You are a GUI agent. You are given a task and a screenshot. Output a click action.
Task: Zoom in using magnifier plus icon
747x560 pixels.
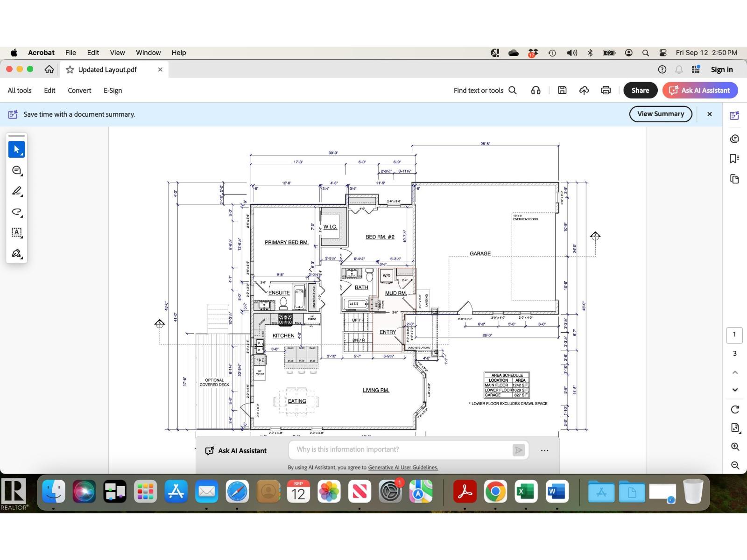[x=735, y=447]
